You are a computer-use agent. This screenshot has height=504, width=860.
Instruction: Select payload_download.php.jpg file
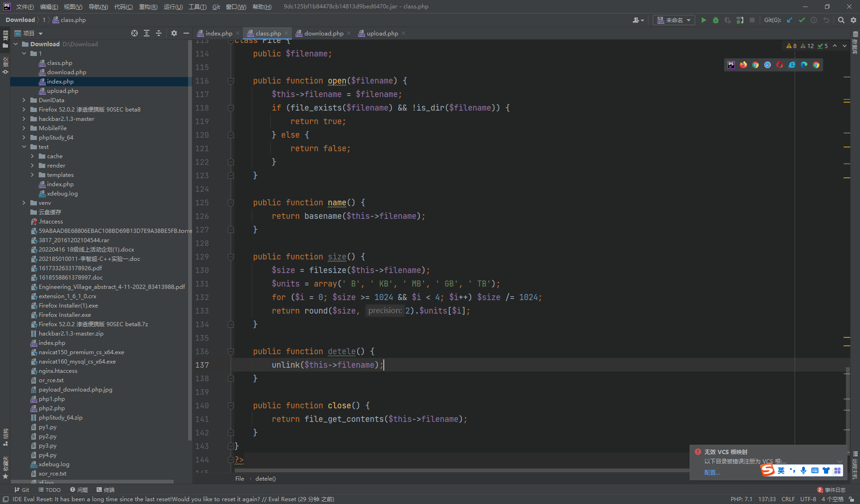click(75, 389)
